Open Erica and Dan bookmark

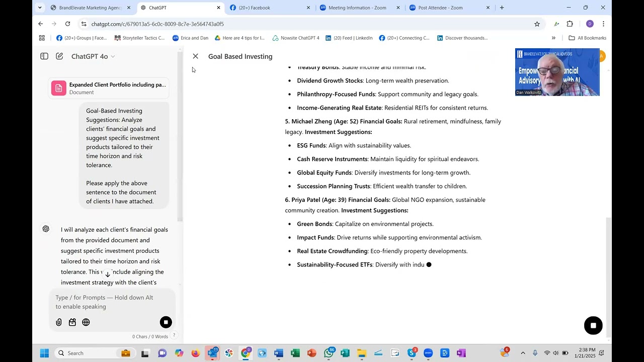click(190, 38)
